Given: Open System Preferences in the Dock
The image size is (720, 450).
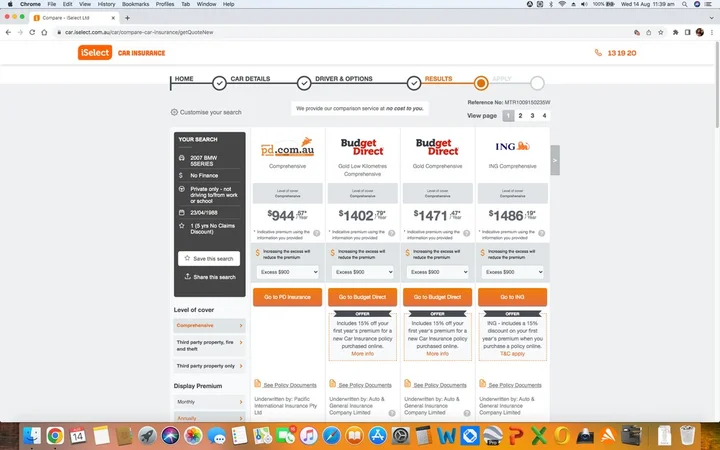Looking at the screenshot, I should click(x=400, y=435).
